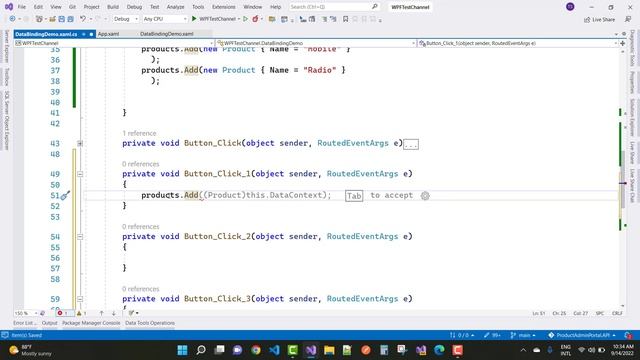Image resolution: width=640 pixels, height=360 pixels.
Task: Go to next issue down arrow
Action: (113, 313)
